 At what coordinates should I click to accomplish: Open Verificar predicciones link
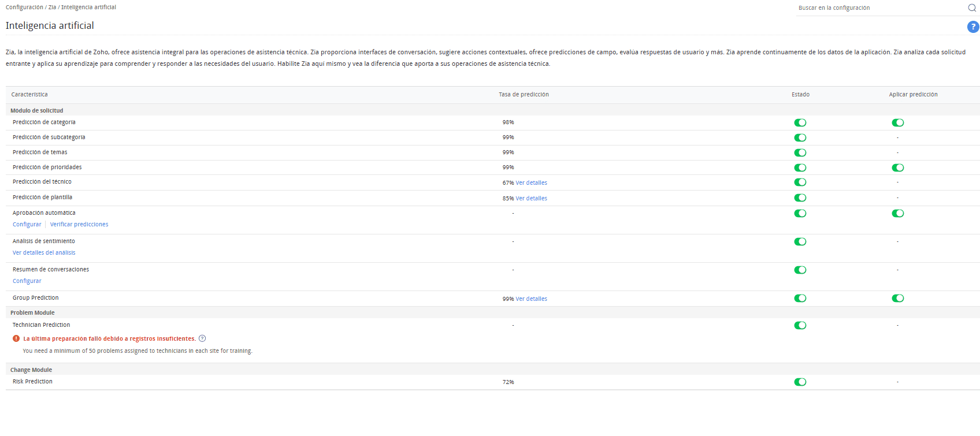[79, 225]
